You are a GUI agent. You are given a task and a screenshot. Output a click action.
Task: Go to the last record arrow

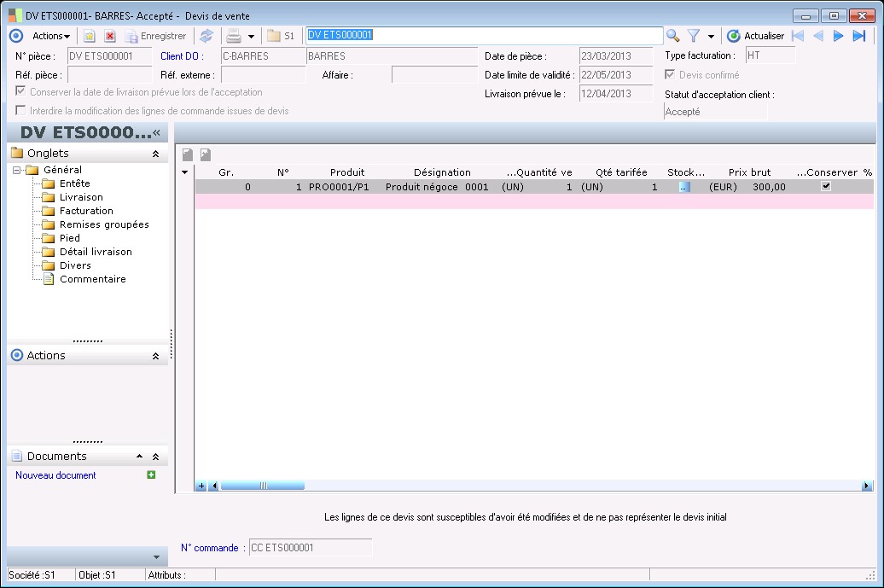[x=858, y=36]
